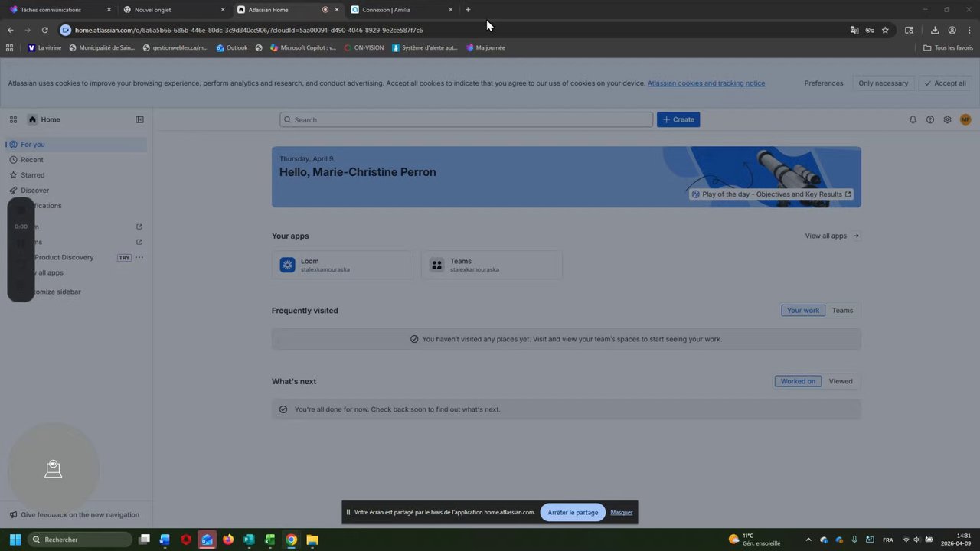Viewport: 980px width, 551px height.
Task: Open Play of the day Objectives link
Action: point(771,194)
